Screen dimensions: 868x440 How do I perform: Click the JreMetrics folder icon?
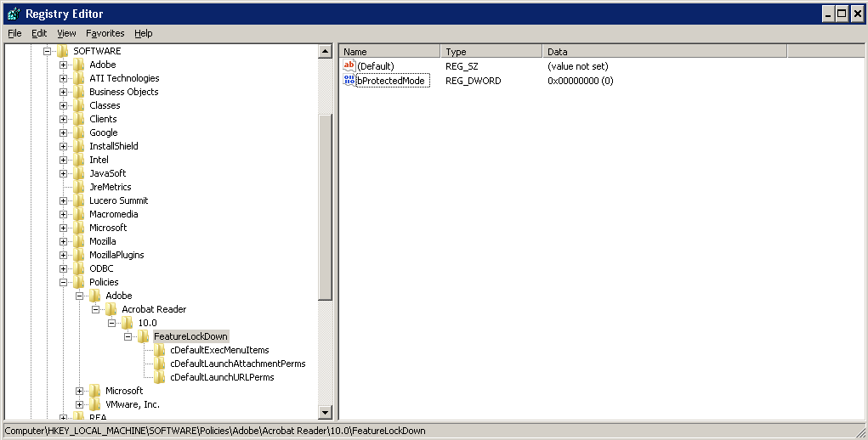pyautogui.click(x=78, y=187)
